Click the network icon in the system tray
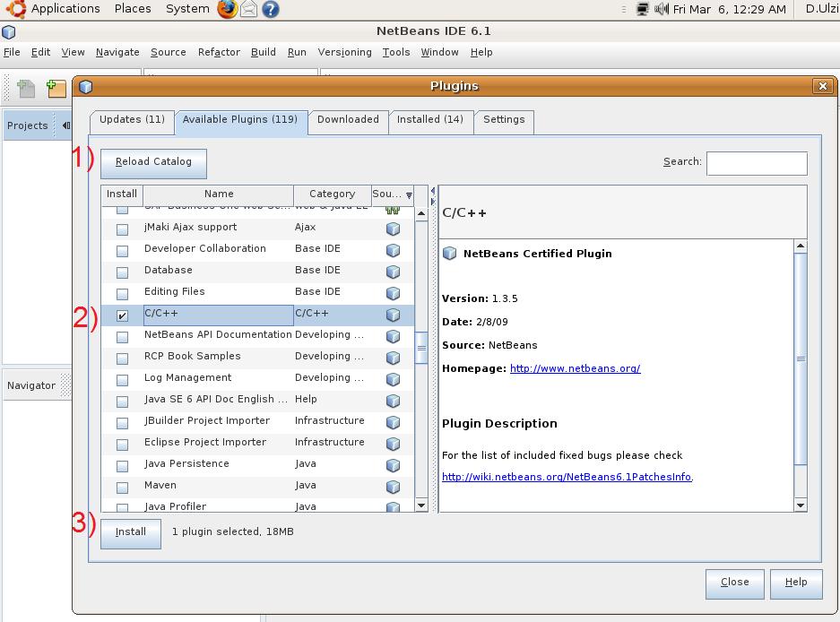This screenshot has height=622, width=840. click(x=642, y=10)
